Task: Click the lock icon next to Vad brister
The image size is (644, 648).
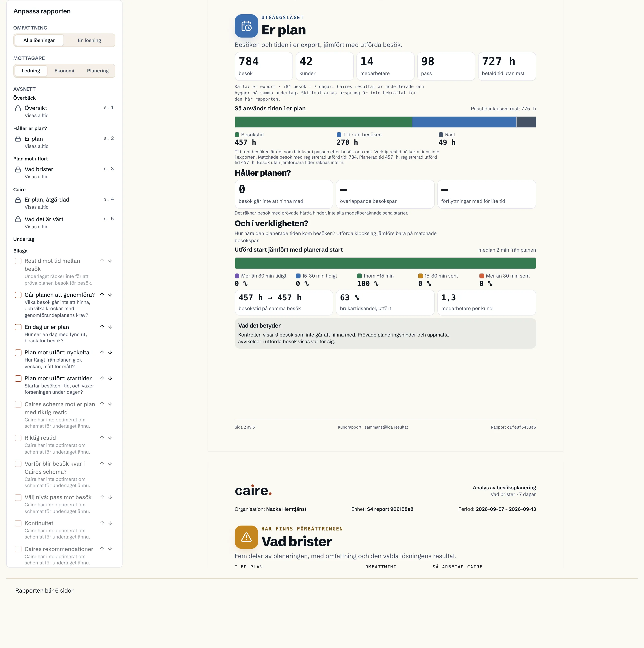Action: 18,169
